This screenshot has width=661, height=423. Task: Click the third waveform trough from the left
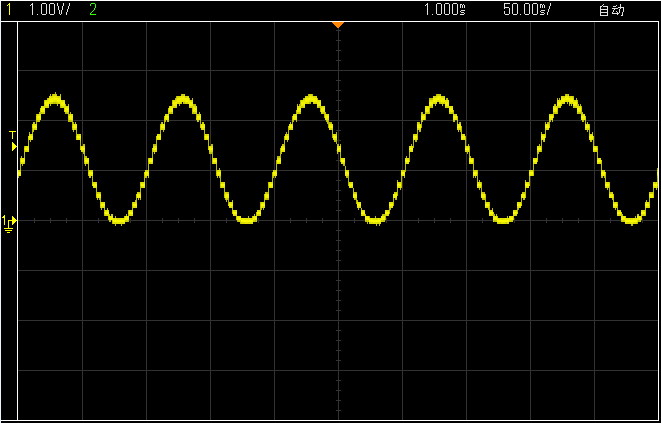[374, 220]
